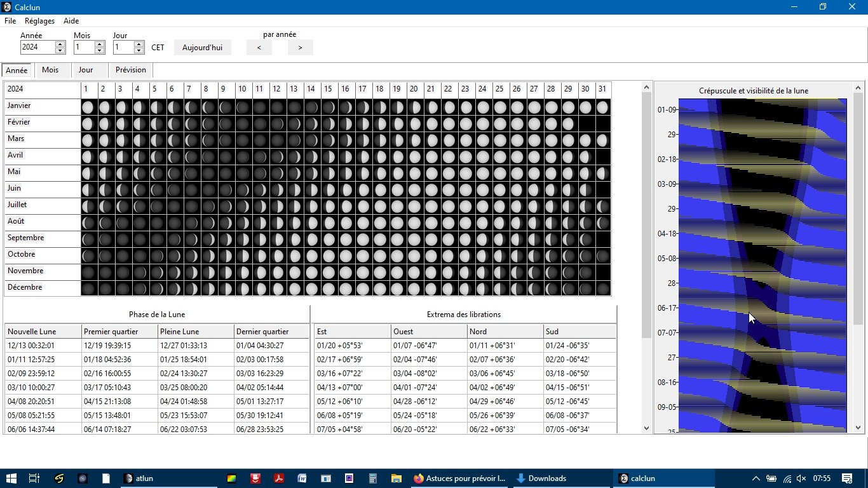Click scroll-up arrow of main calendar panel
The width and height of the screenshot is (868, 488).
click(x=647, y=87)
